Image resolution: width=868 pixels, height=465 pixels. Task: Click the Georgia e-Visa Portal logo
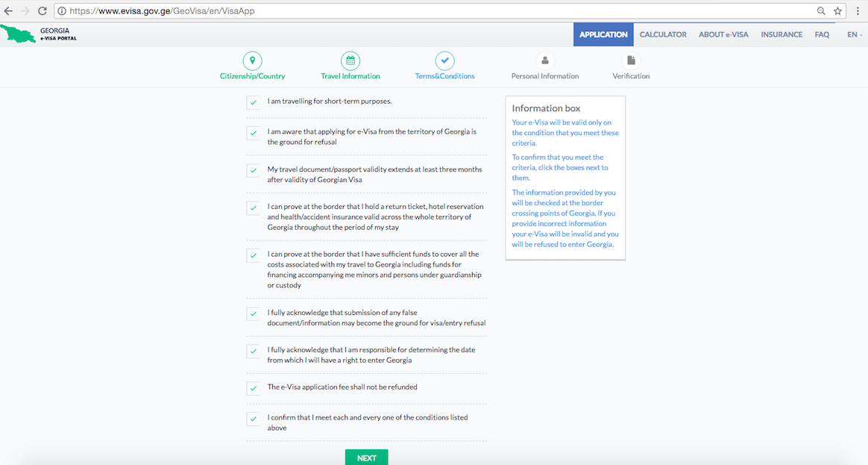coord(39,34)
